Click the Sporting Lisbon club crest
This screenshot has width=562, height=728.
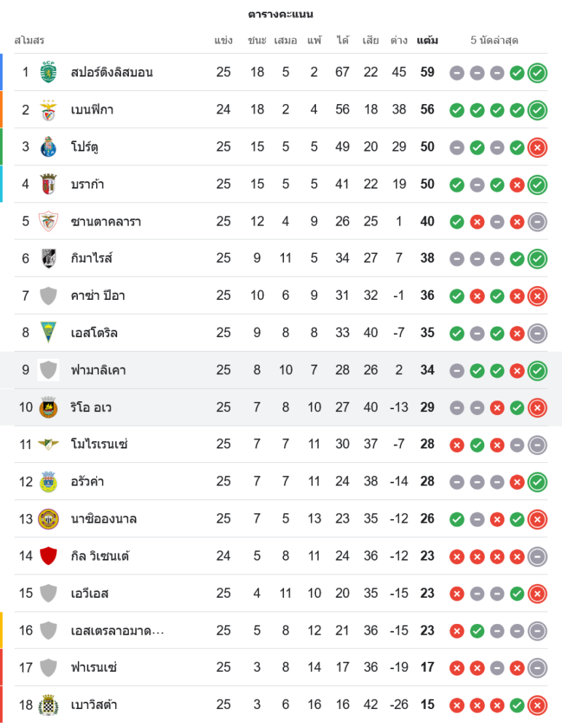click(48, 72)
